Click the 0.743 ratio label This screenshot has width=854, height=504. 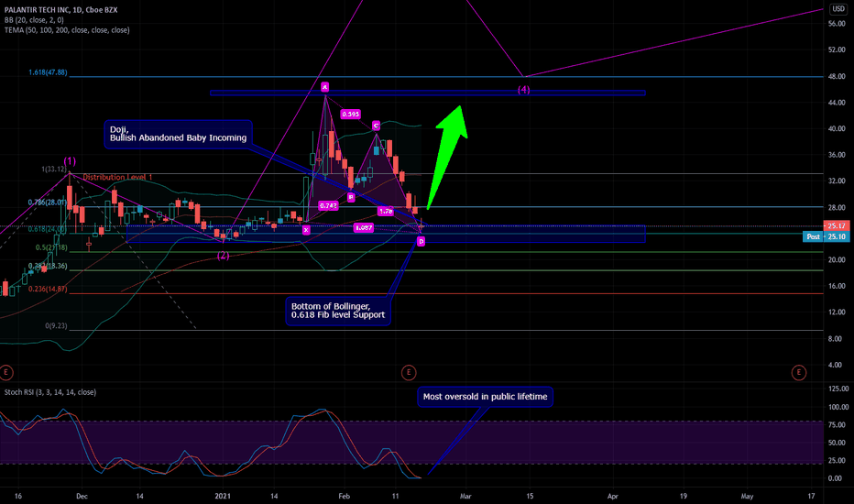tap(328, 205)
